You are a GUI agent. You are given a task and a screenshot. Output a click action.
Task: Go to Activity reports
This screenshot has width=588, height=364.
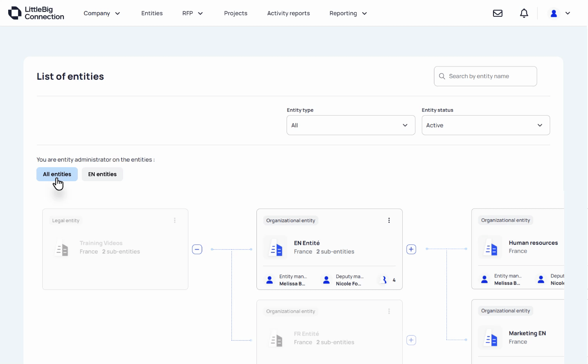pyautogui.click(x=289, y=13)
